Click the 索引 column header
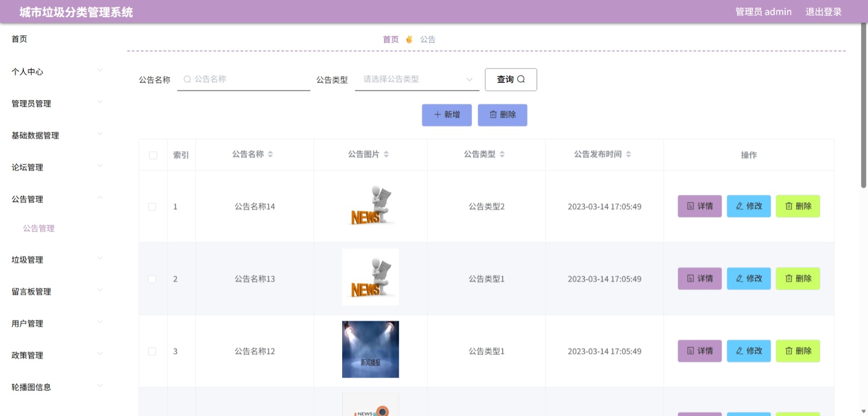The height and width of the screenshot is (416, 868). pos(181,155)
